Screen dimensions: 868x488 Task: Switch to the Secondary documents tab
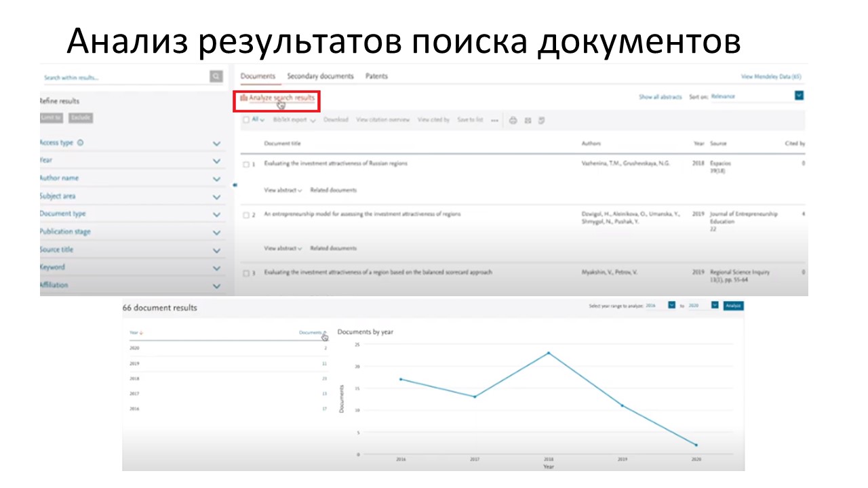320,77
